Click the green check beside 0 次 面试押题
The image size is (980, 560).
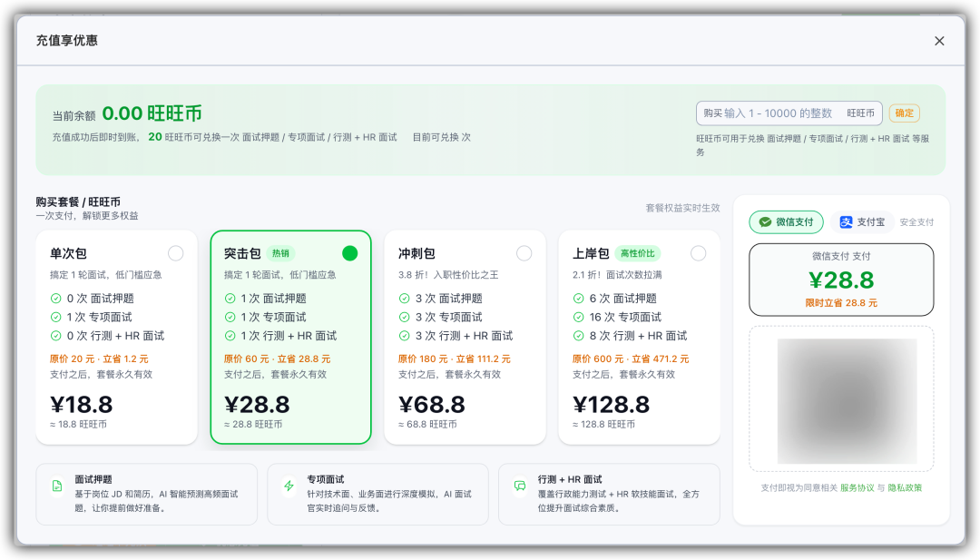click(56, 300)
